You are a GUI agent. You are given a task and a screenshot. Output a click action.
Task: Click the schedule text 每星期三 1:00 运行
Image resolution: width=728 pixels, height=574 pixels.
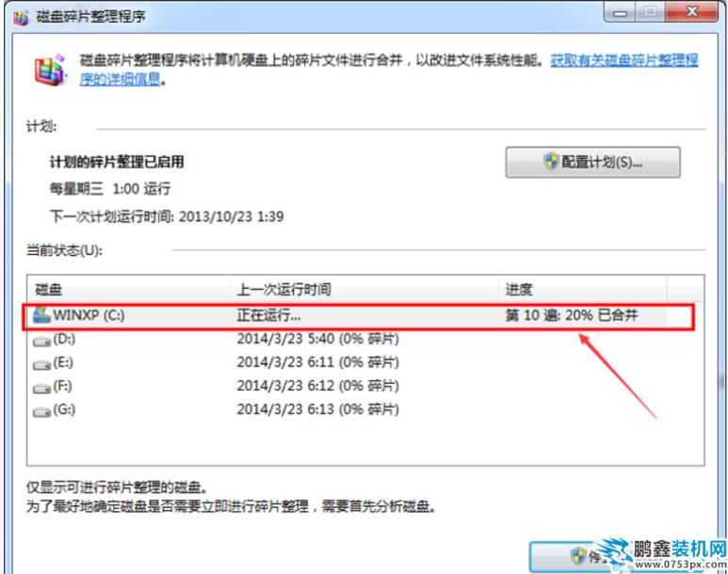(110, 189)
